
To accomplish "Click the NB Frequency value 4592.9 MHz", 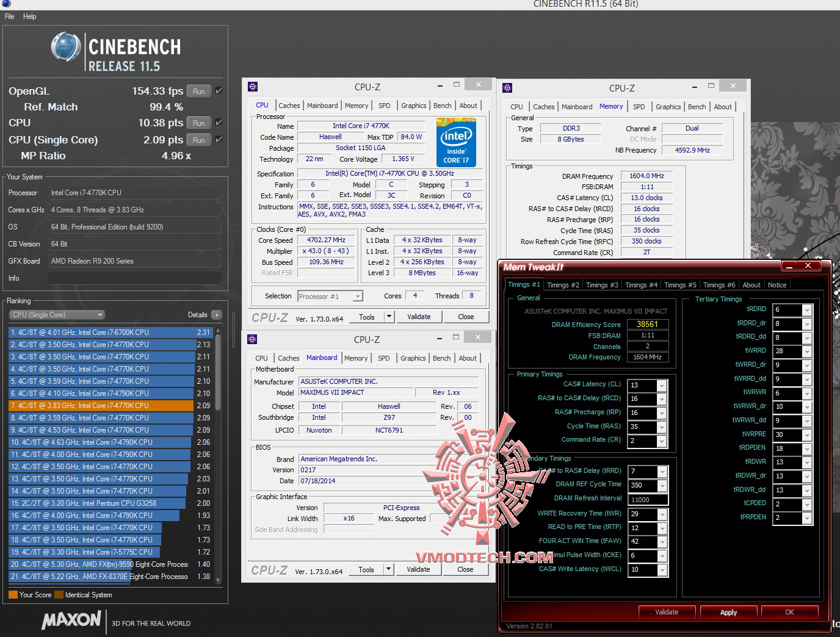I will (x=692, y=150).
